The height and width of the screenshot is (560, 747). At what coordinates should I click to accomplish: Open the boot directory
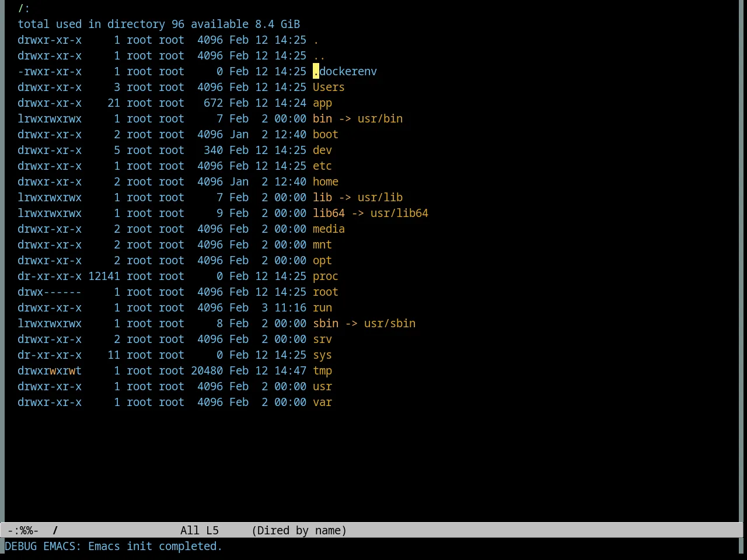click(x=326, y=134)
